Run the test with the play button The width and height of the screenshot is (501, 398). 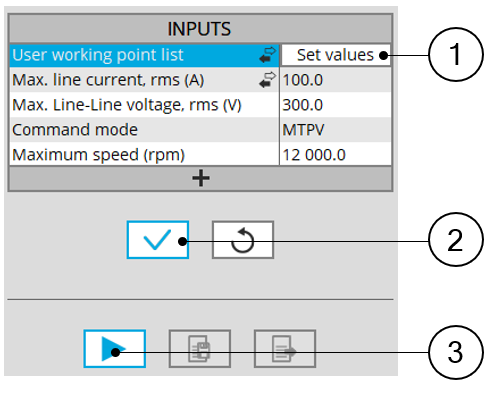(x=115, y=349)
